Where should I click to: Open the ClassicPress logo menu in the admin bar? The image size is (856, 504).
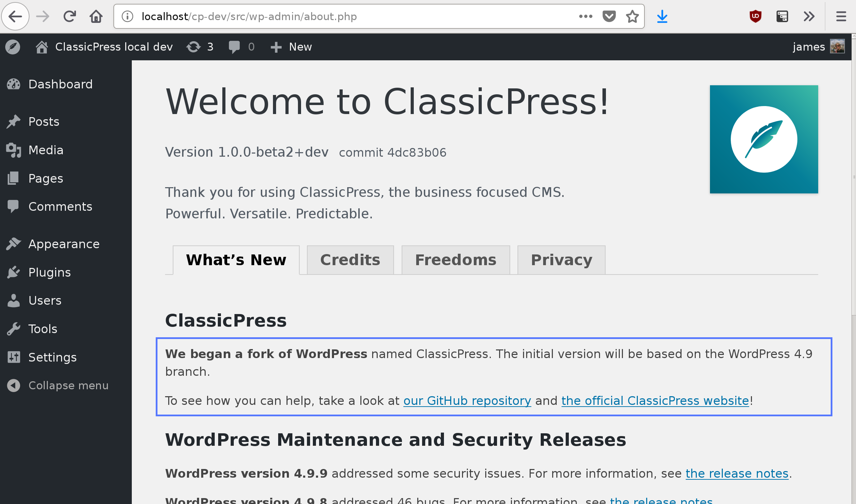[13, 47]
